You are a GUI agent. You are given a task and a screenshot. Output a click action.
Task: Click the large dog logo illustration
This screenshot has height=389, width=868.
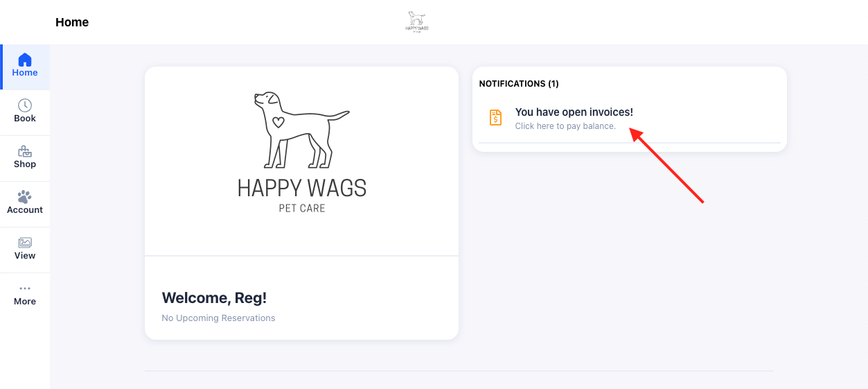tap(301, 130)
